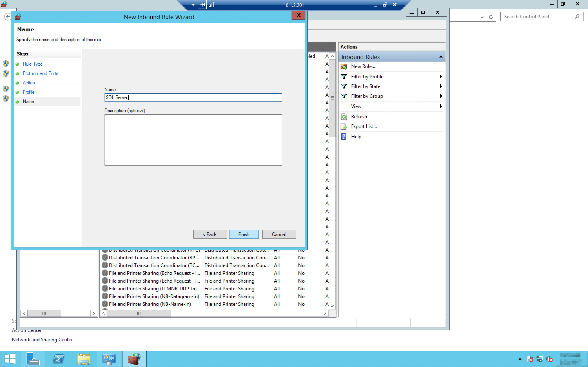Screen dimensions: 588x367
Task: Click the New Rule firewall icon
Action: [344, 66]
